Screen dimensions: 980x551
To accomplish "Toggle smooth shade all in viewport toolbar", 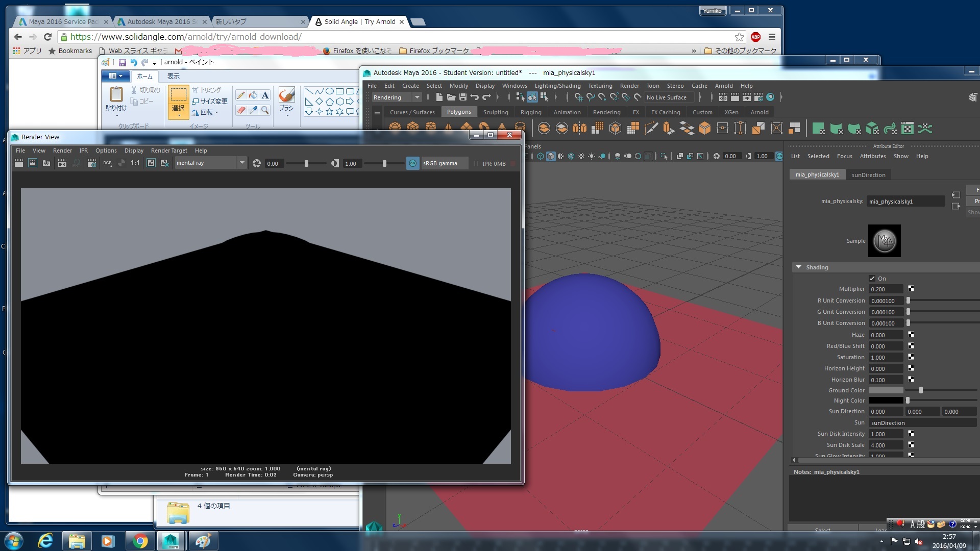I will pos(551,156).
